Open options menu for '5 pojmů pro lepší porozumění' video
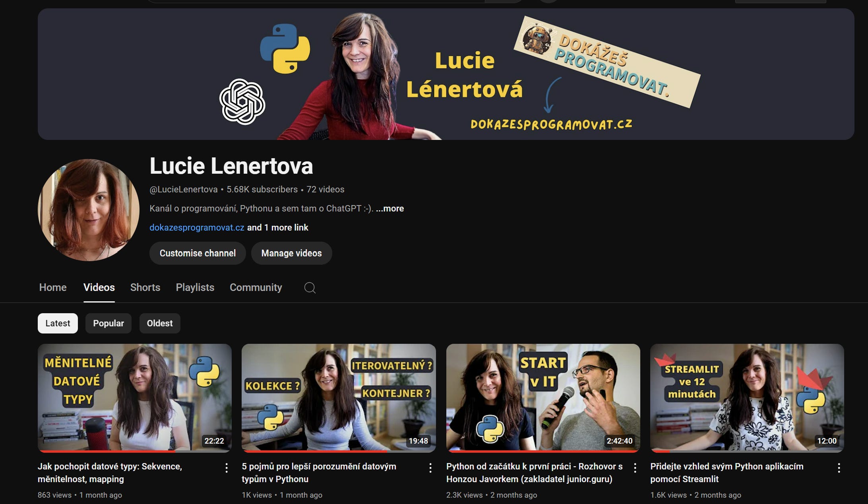The image size is (868, 504). [430, 468]
